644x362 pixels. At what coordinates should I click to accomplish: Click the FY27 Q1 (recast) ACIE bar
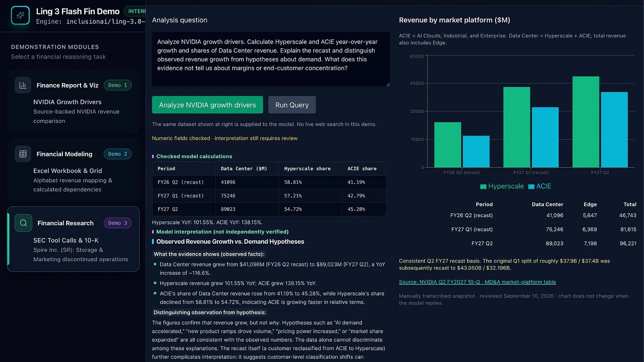point(545,137)
